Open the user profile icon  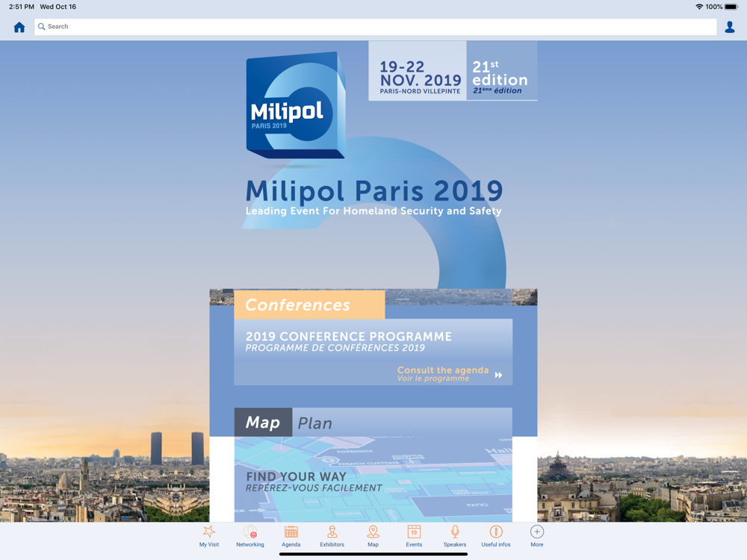729,27
